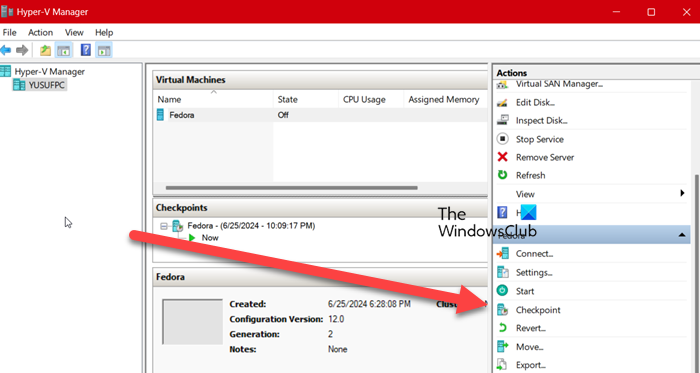
Task: Click the Help question-mark icon in Actions
Action: [x=503, y=212]
